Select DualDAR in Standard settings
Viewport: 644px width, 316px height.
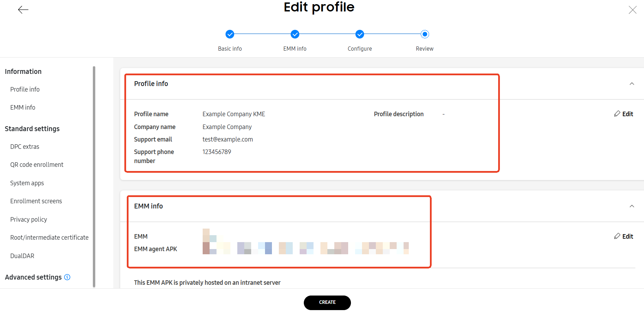[x=22, y=256]
